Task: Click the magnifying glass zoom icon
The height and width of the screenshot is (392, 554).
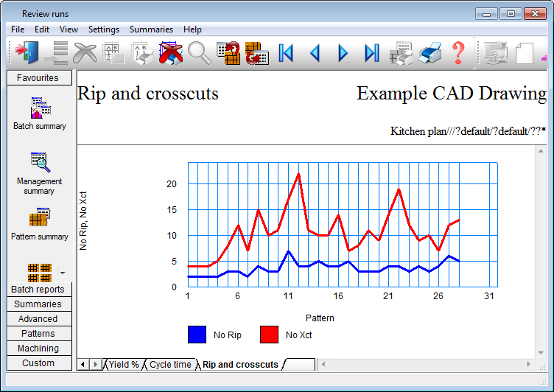Action: pos(200,53)
